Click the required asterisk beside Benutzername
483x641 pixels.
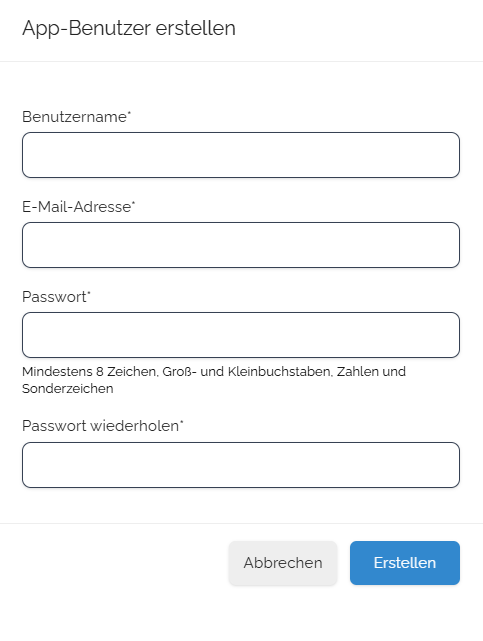[x=130, y=113]
